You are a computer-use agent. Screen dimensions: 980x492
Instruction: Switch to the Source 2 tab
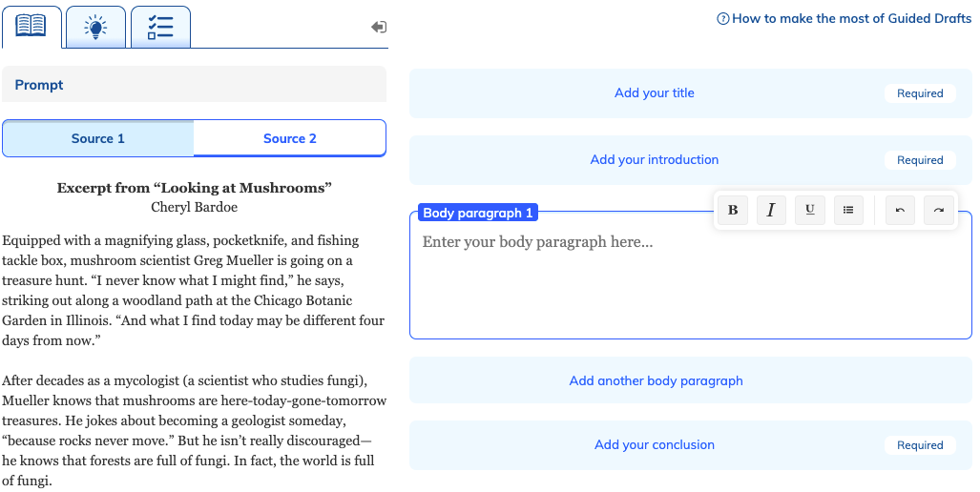tap(290, 138)
